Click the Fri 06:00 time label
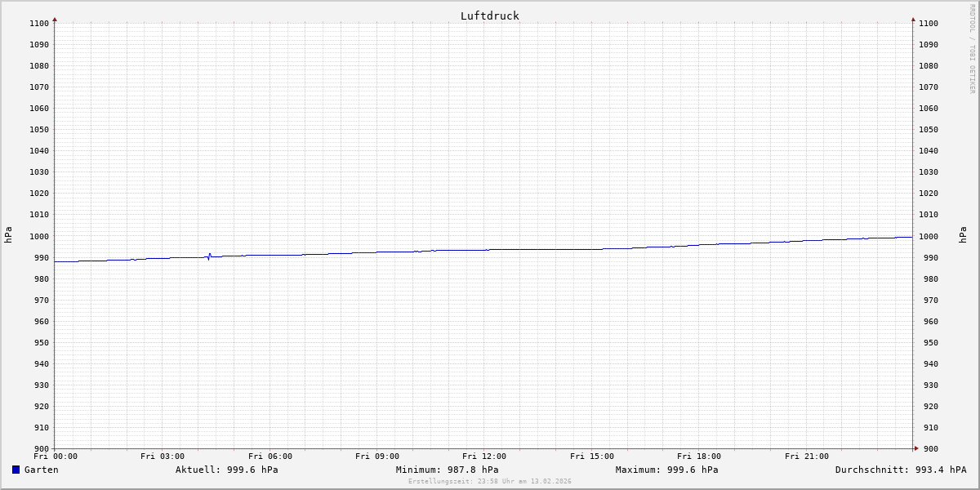 (x=269, y=457)
